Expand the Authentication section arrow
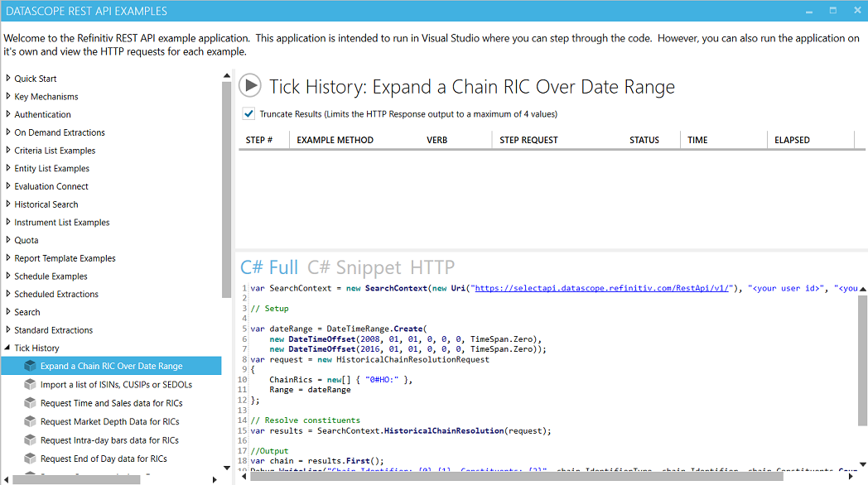 point(8,114)
